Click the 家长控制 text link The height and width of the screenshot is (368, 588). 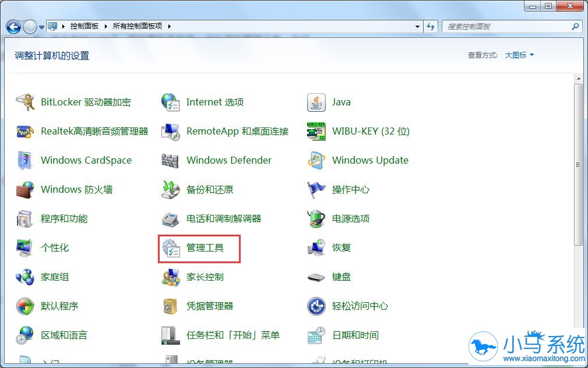[205, 277]
